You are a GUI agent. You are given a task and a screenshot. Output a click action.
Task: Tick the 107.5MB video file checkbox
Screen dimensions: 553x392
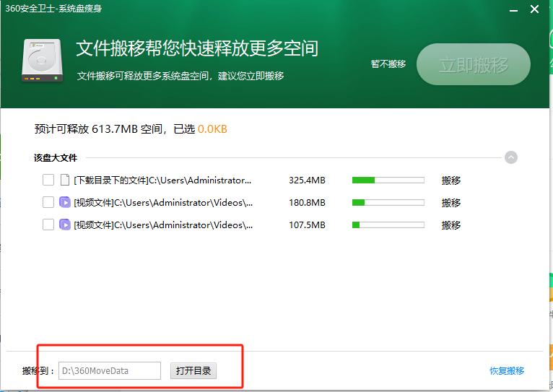click(x=48, y=225)
